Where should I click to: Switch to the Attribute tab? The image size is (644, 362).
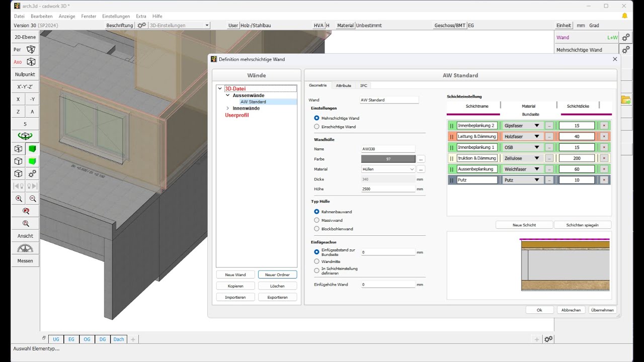pos(344,85)
